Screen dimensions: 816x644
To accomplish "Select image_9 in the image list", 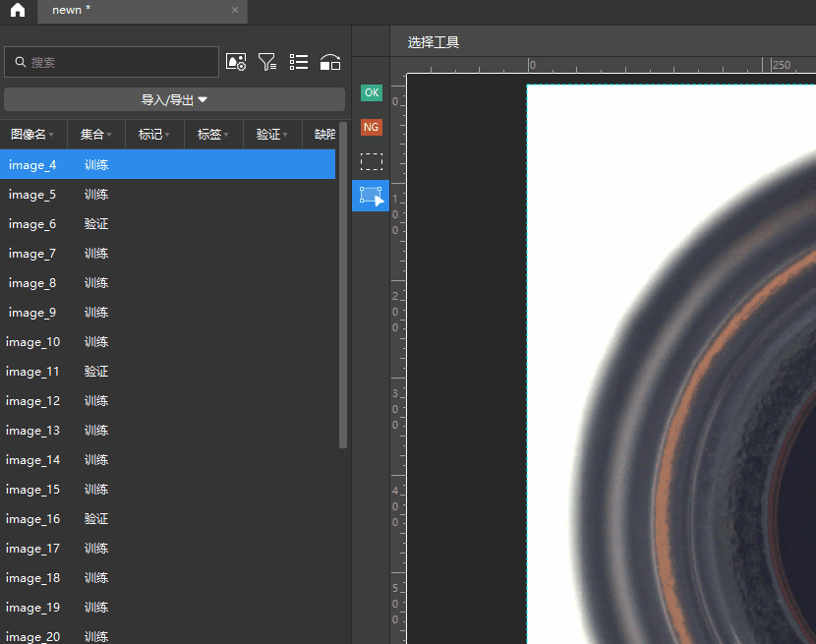I will (167, 313).
